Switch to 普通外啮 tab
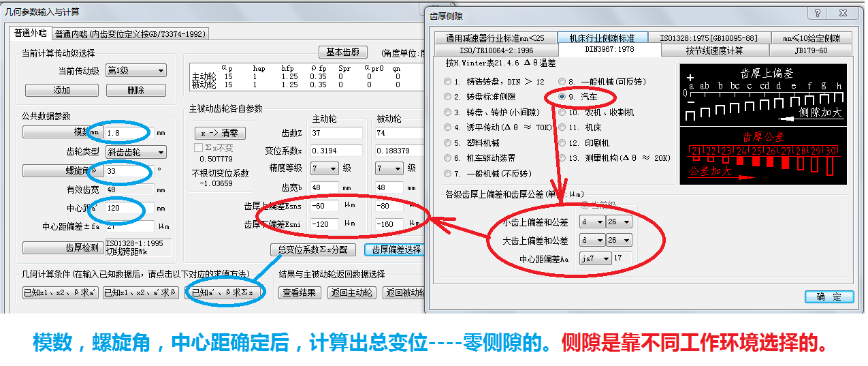 [x=31, y=33]
